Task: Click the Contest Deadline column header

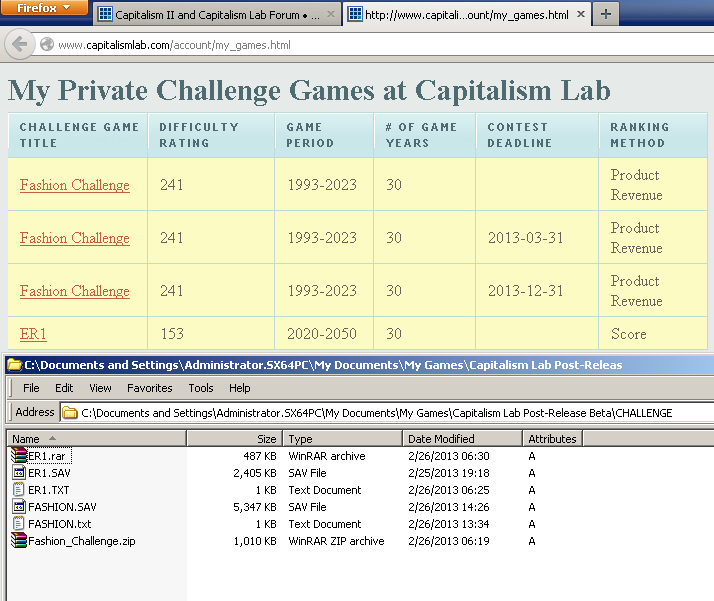Action: coord(537,135)
